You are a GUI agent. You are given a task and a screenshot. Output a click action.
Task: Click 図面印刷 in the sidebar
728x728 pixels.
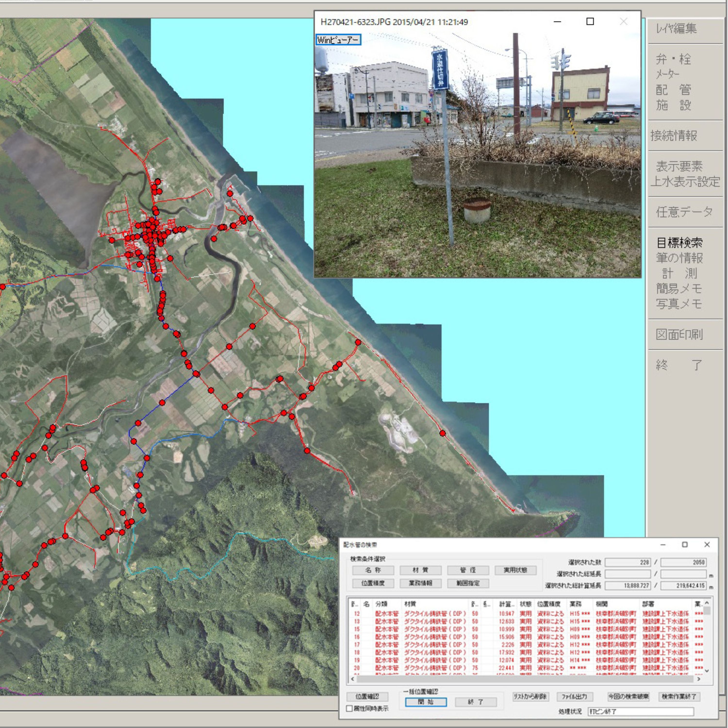coord(679,334)
